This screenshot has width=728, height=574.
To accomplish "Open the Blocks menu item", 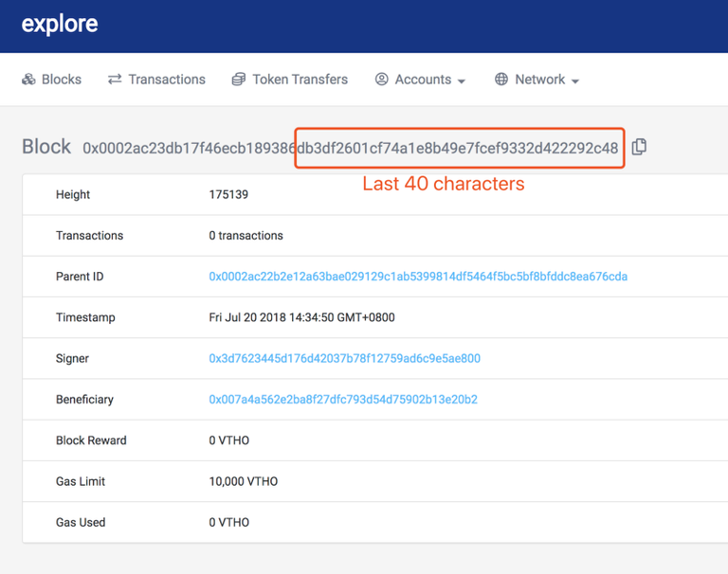I will 51,80.
